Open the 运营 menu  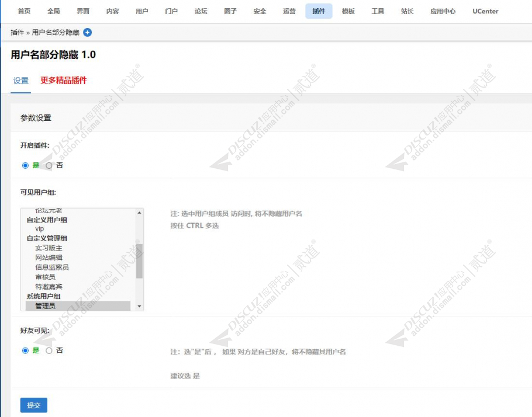click(289, 11)
